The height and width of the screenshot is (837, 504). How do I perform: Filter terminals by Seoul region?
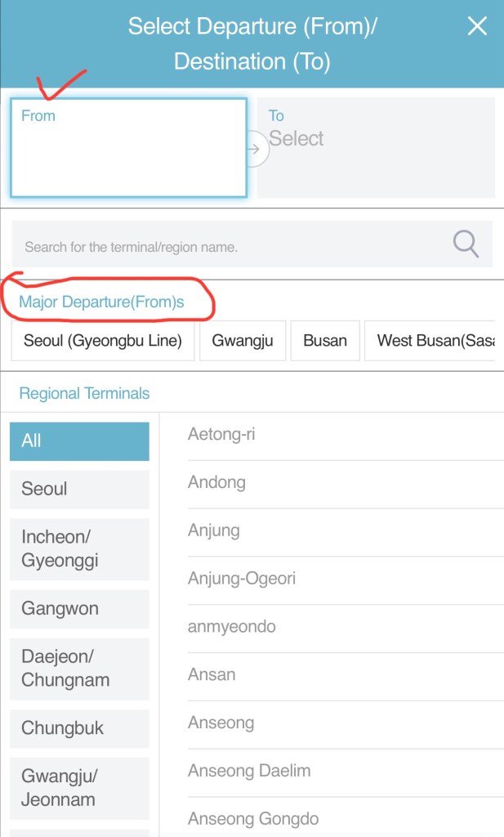coord(79,490)
